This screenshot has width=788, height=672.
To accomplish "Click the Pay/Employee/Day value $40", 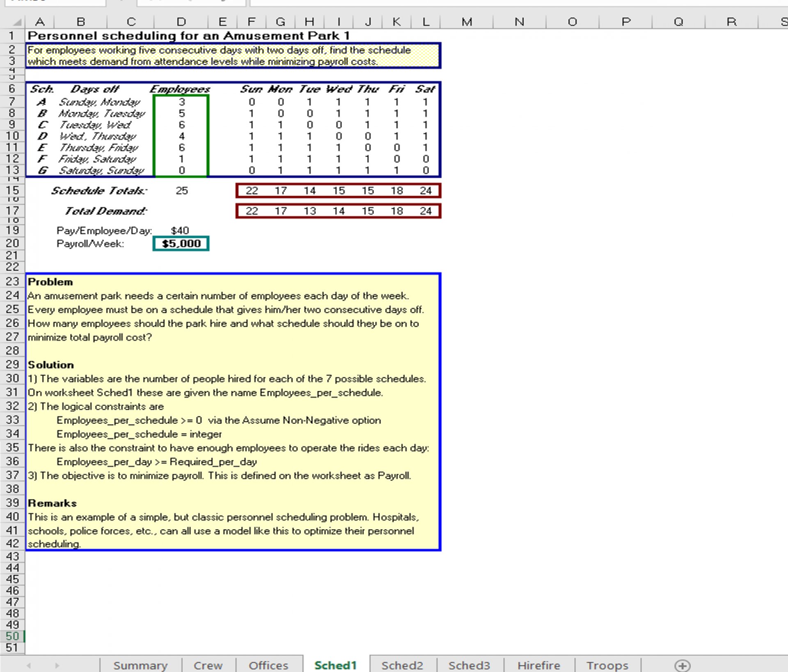I will 180,231.
